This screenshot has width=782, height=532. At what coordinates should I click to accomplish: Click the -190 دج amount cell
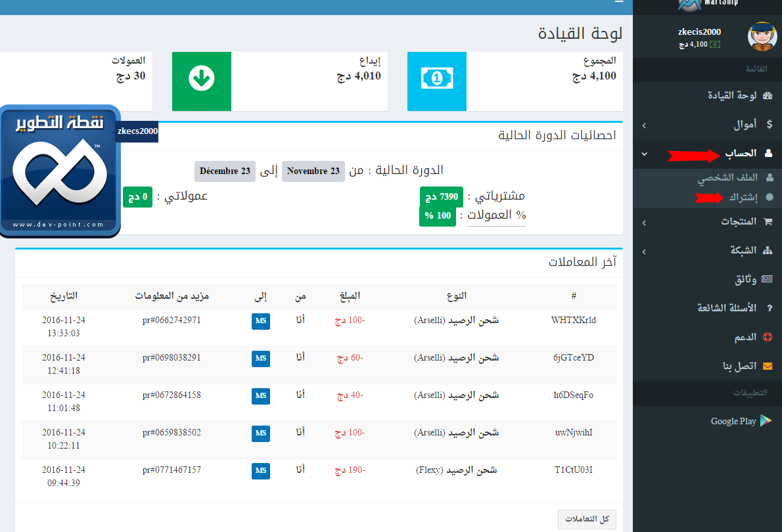[x=350, y=470]
